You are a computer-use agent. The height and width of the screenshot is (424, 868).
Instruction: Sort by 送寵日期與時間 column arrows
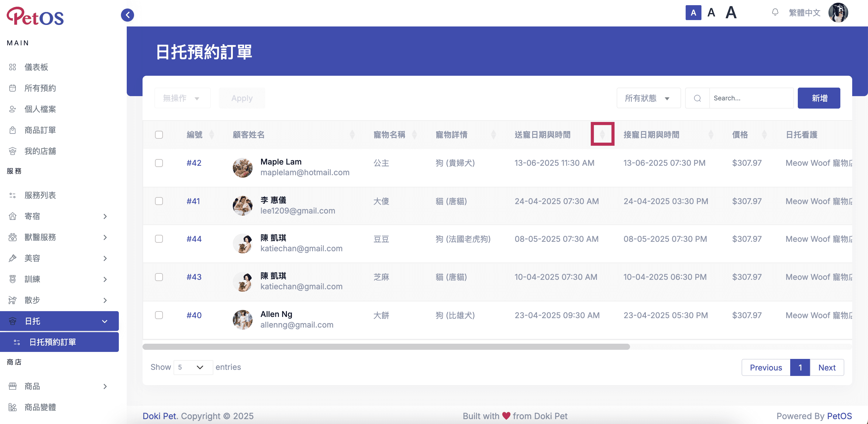pyautogui.click(x=602, y=134)
